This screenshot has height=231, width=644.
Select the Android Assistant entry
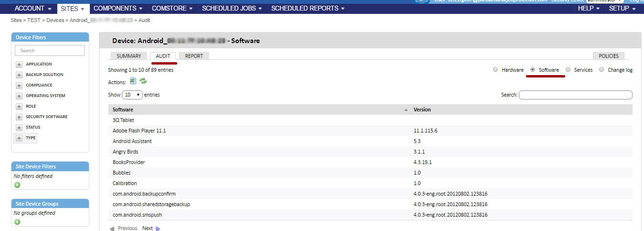(132, 141)
